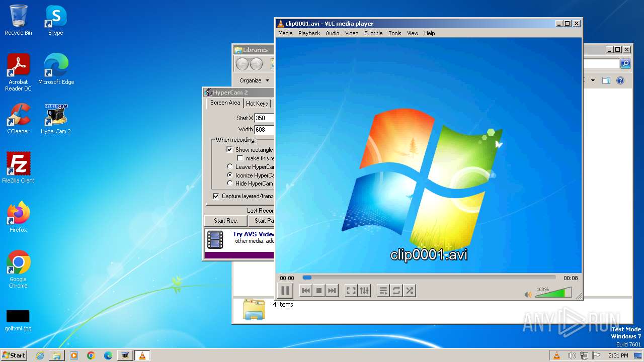Open the Try AVS Video ad link
This screenshot has height=362, width=644.
coord(253,234)
